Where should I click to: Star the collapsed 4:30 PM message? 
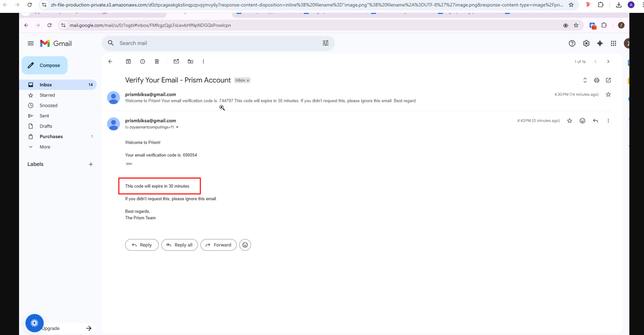608,95
